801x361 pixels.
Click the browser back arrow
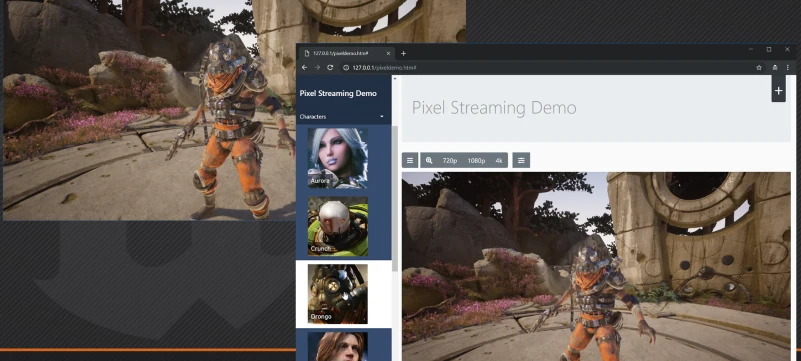(x=304, y=67)
